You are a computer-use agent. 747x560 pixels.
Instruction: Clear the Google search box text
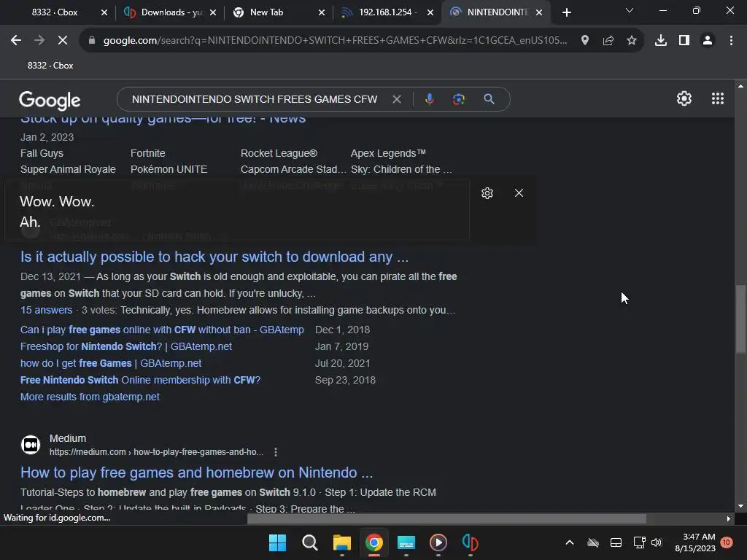(396, 99)
